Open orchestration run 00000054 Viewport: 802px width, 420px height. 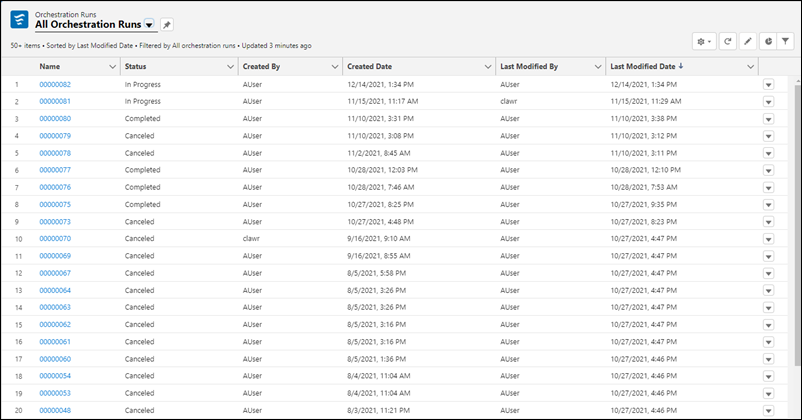55,376
